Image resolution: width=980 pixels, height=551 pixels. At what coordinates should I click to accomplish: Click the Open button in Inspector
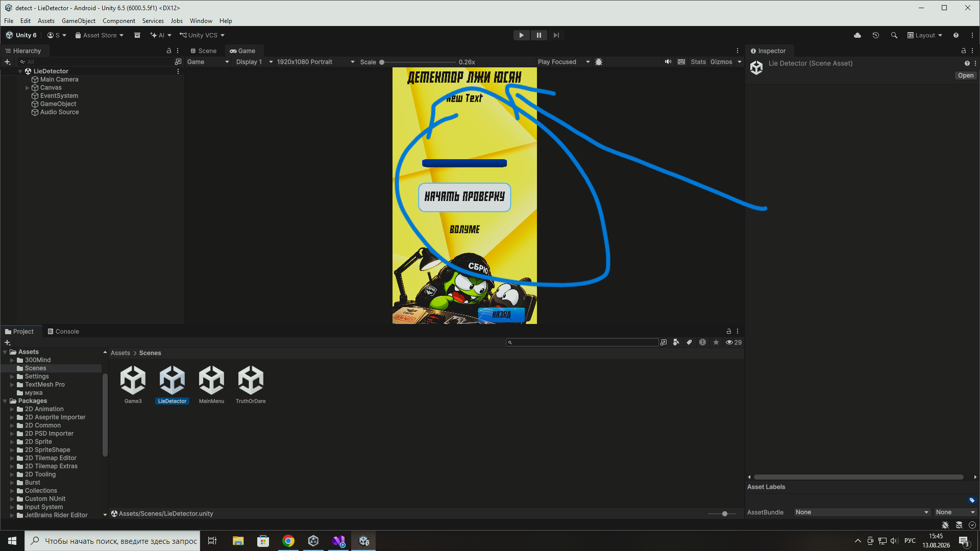(x=966, y=76)
